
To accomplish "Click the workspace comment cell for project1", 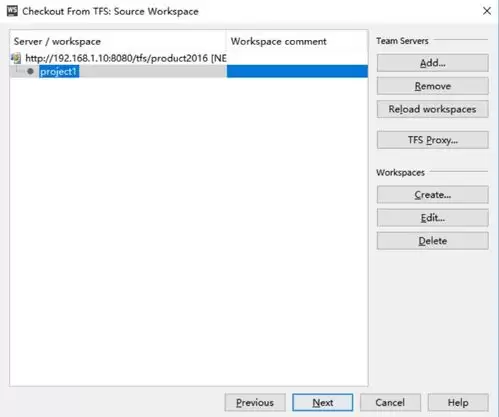I will [297, 71].
